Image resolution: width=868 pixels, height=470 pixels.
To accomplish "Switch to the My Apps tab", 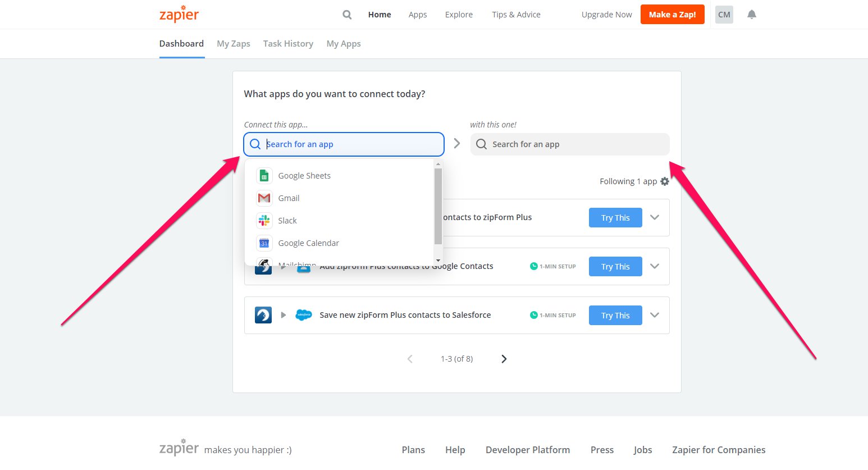I will (x=344, y=44).
